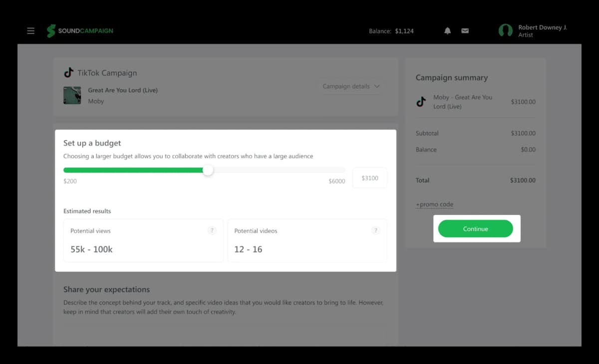Screen dimensions: 599x364
Task: Click the +promo code link
Action: tap(434, 204)
